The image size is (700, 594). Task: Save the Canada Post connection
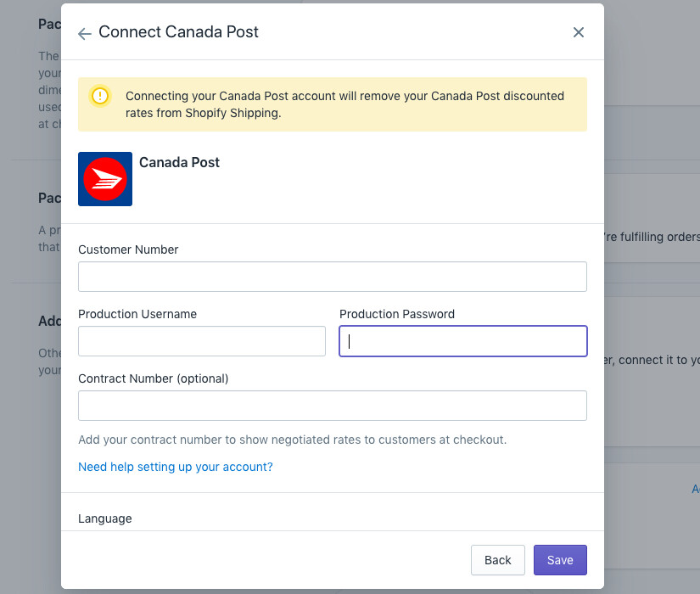click(x=560, y=560)
